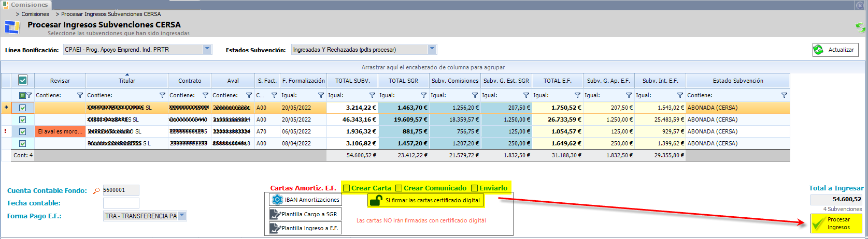Toggle the checkbox in the filter row
The image size is (868, 239).
[22, 95]
